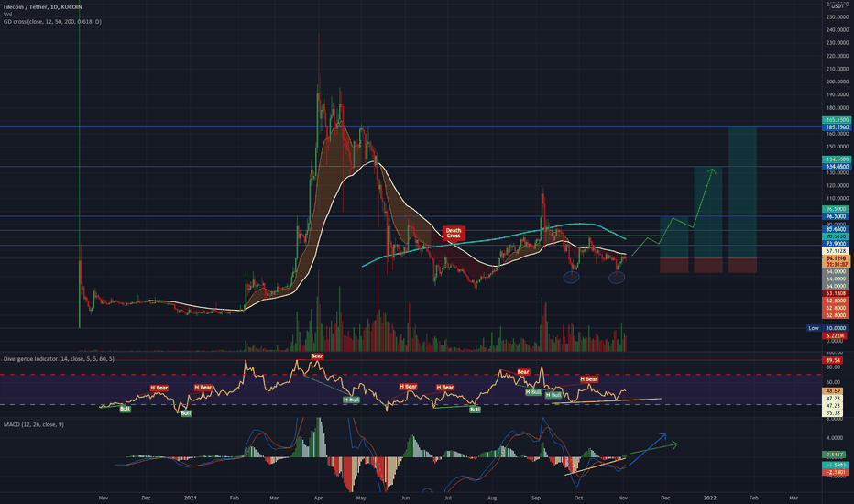
Task: Click the 2022 label on the time axis
Action: point(709,498)
